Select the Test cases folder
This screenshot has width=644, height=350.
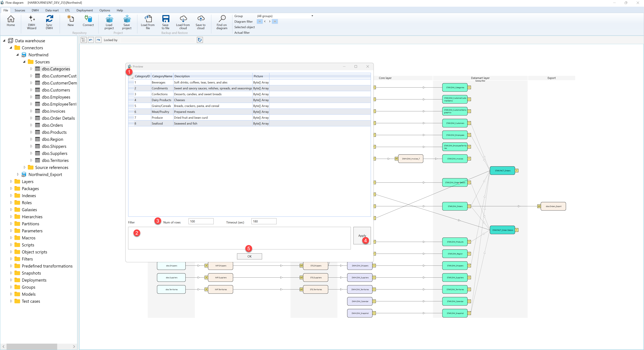click(31, 301)
